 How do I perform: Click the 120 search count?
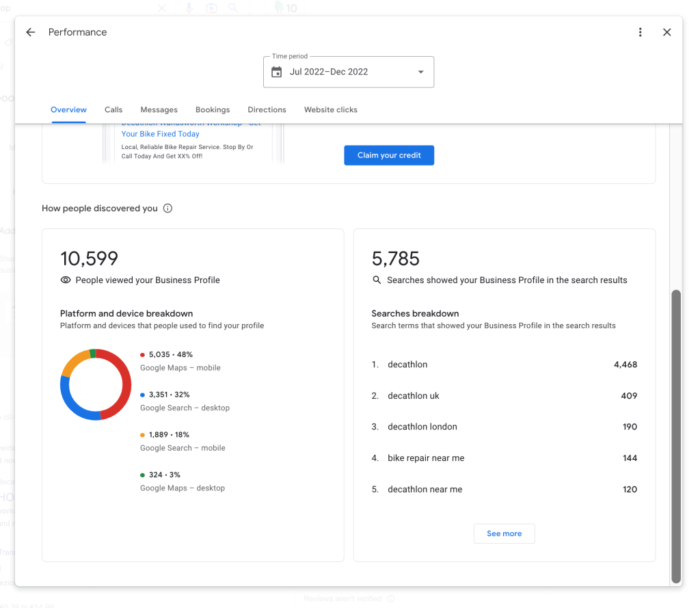coord(630,489)
